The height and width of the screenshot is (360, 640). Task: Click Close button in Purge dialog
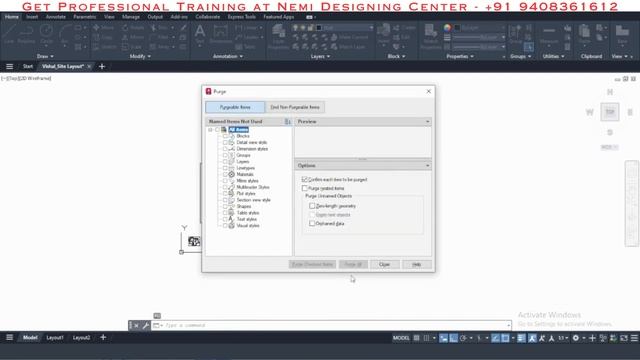click(x=384, y=264)
